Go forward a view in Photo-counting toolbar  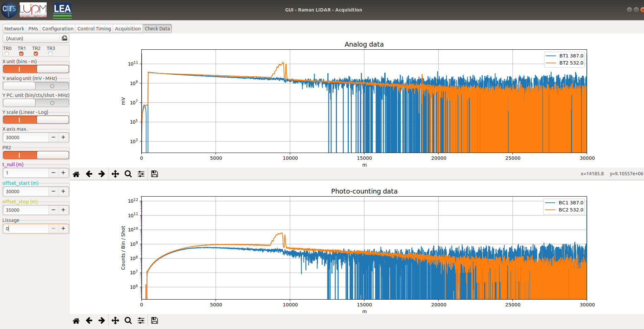coord(101,321)
